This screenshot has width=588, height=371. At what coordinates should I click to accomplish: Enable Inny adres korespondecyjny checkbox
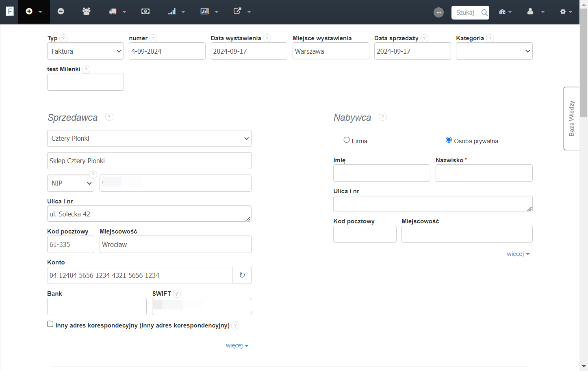(50, 324)
